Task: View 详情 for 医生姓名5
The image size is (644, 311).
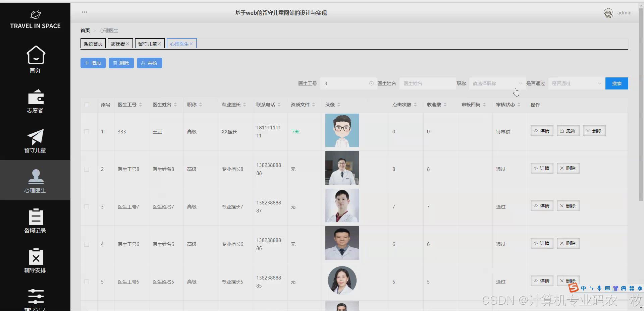Action: click(542, 281)
